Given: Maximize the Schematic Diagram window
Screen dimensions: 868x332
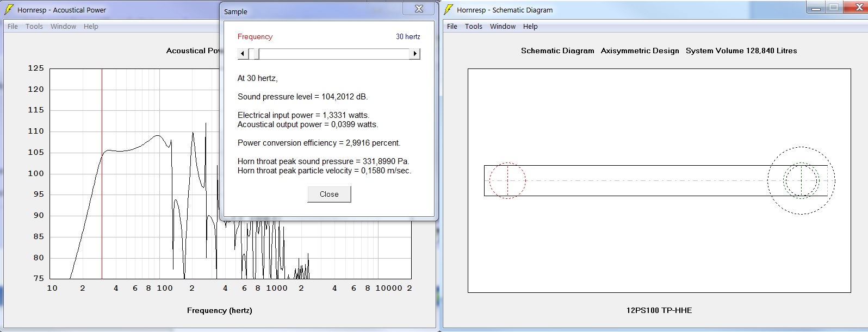Looking at the screenshot, I should coord(833,8).
